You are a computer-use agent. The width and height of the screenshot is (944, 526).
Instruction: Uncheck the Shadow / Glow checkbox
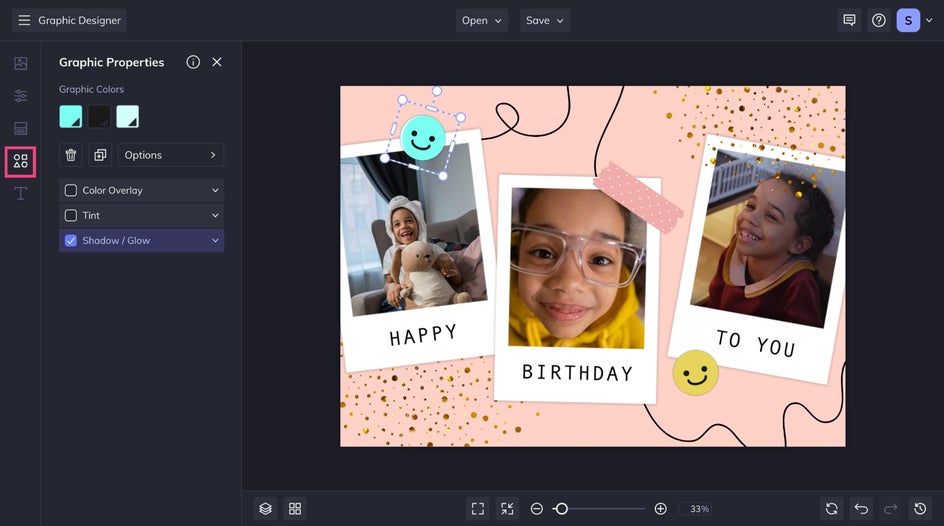click(x=70, y=241)
